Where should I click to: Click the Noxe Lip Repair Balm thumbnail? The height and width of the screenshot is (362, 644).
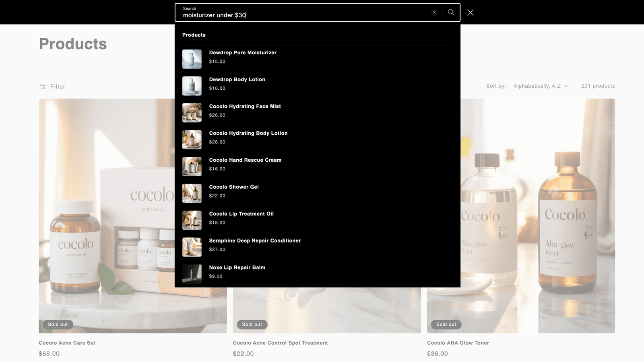click(192, 274)
